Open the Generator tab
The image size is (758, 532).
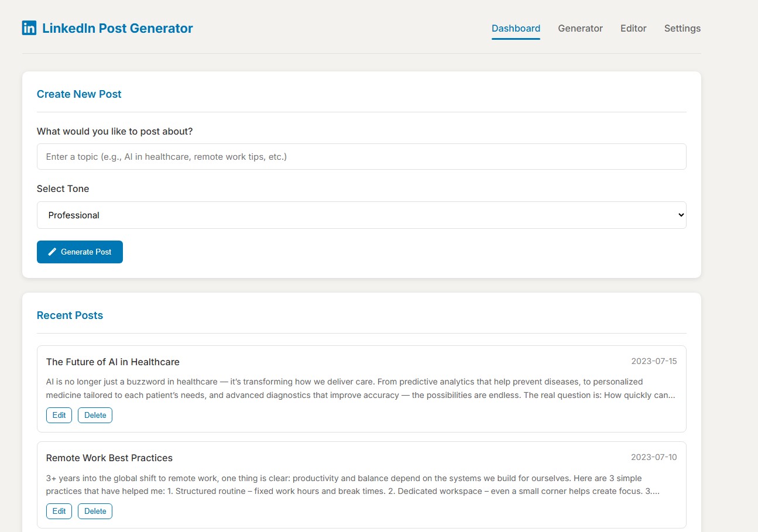click(x=580, y=28)
